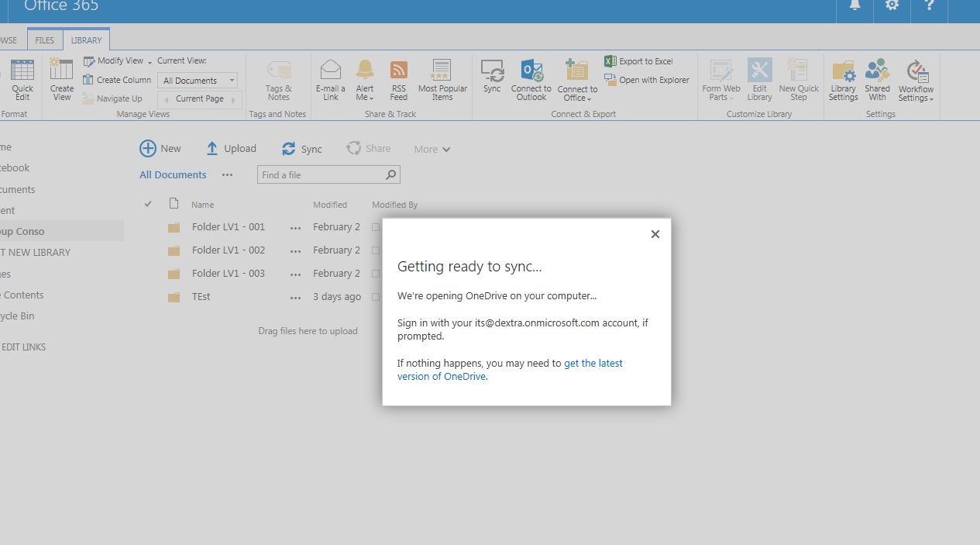Select the LIBRARY ribbon tab
This screenshot has width=980, height=545.
[86, 39]
